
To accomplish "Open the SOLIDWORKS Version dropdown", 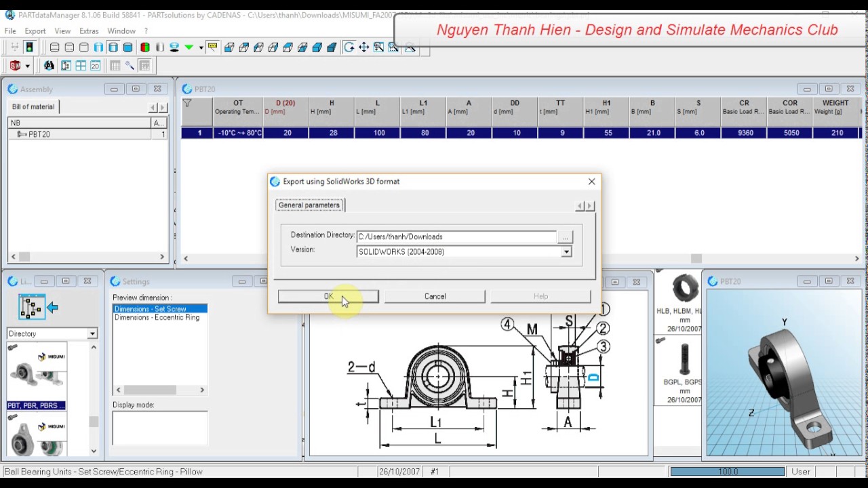I will 566,251.
